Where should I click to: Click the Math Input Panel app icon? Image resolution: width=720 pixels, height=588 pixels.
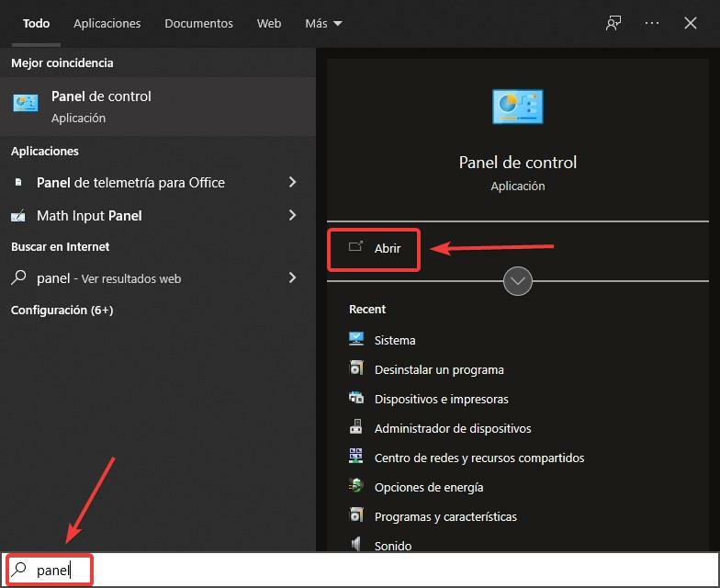[18, 215]
